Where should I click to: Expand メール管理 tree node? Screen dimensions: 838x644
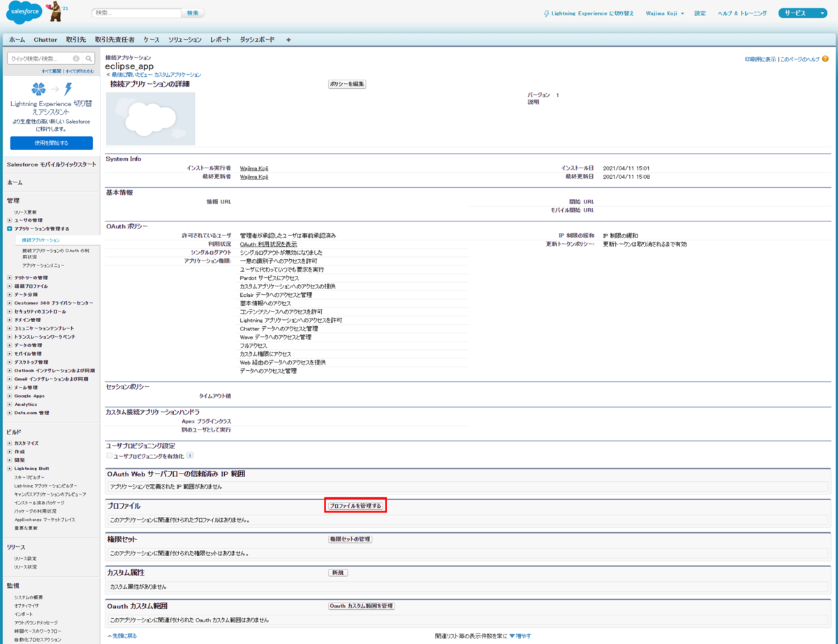click(9, 387)
